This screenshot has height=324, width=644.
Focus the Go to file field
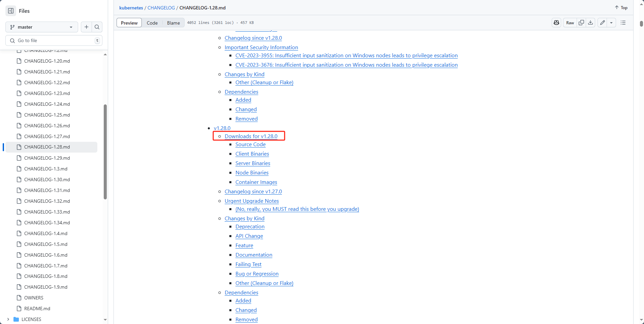pyautogui.click(x=54, y=40)
